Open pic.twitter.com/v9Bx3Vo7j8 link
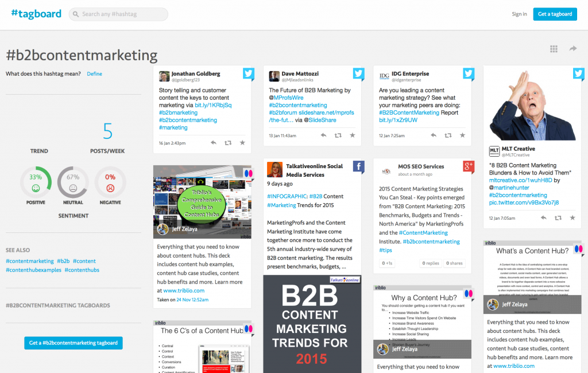The image size is (588, 373). pos(524,203)
